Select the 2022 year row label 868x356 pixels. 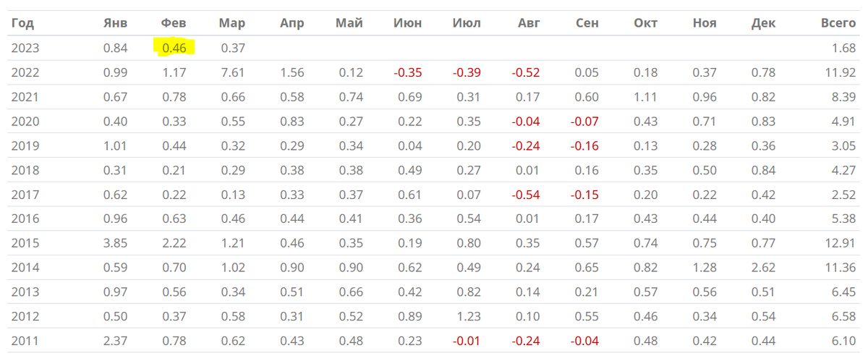point(24,72)
